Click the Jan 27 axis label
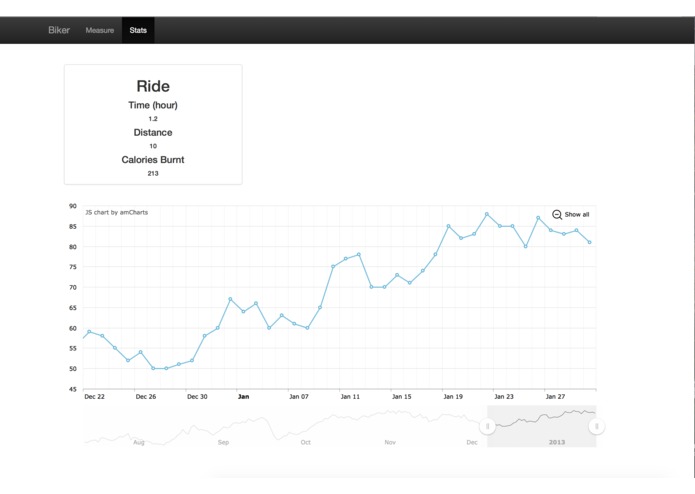 pos(555,397)
